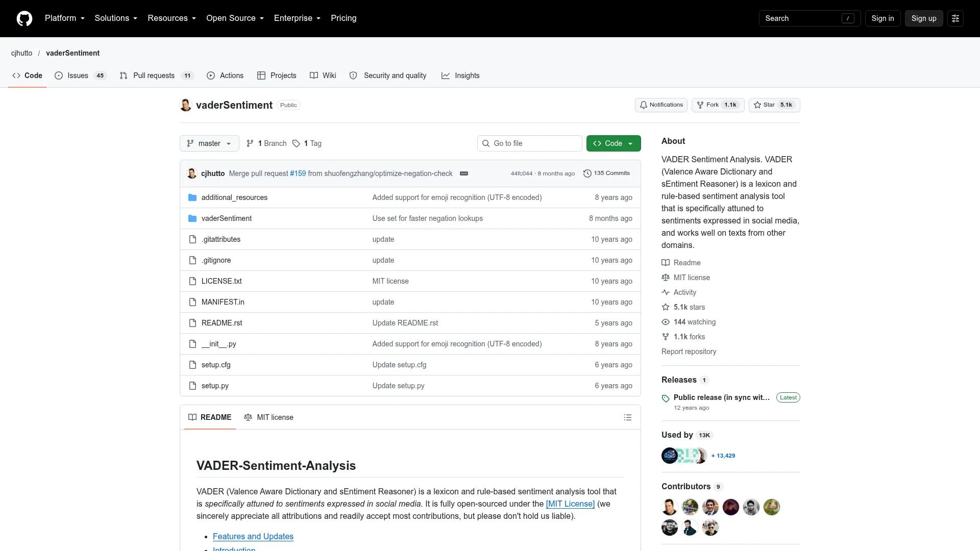
Task: Open .gitignore file
Action: [x=216, y=260]
